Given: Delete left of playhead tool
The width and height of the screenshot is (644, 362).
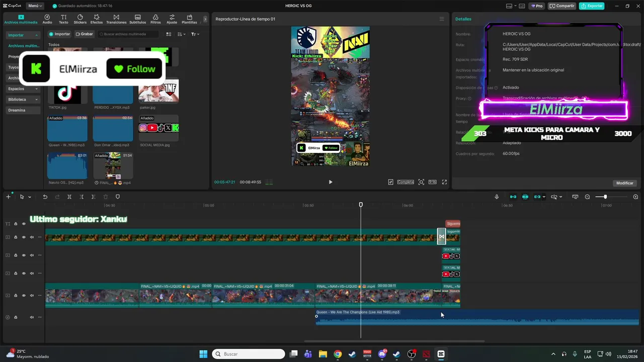Looking at the screenshot, I should 82,197.
